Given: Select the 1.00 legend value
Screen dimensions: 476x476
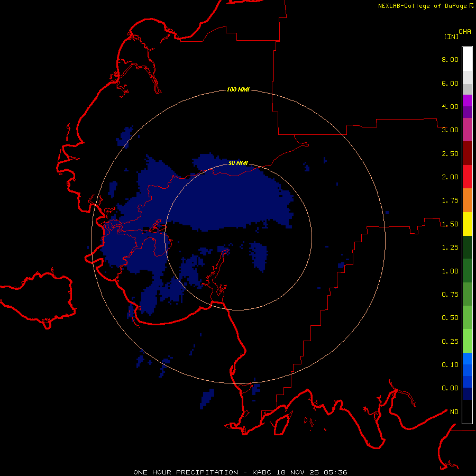Looking at the screenshot, I should [450, 271].
